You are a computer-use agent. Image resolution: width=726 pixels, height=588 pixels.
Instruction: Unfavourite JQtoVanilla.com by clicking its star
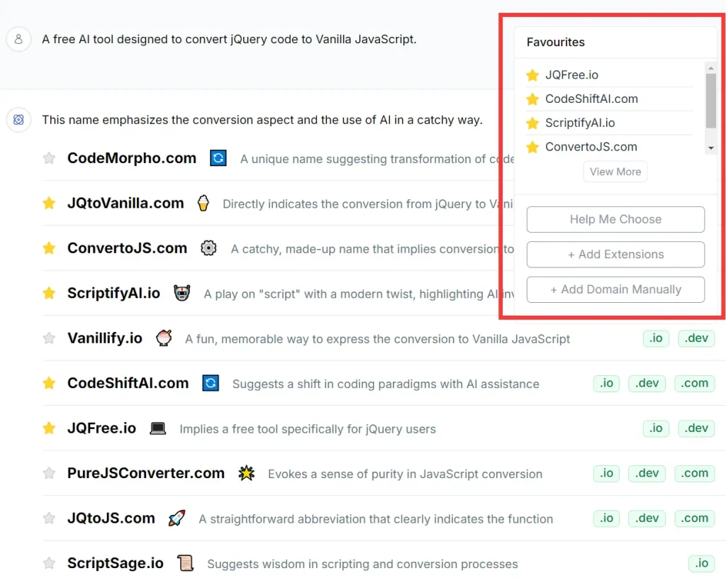(x=49, y=203)
